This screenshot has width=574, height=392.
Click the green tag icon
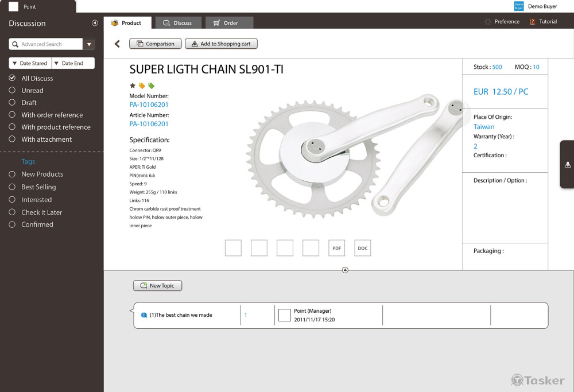(151, 86)
